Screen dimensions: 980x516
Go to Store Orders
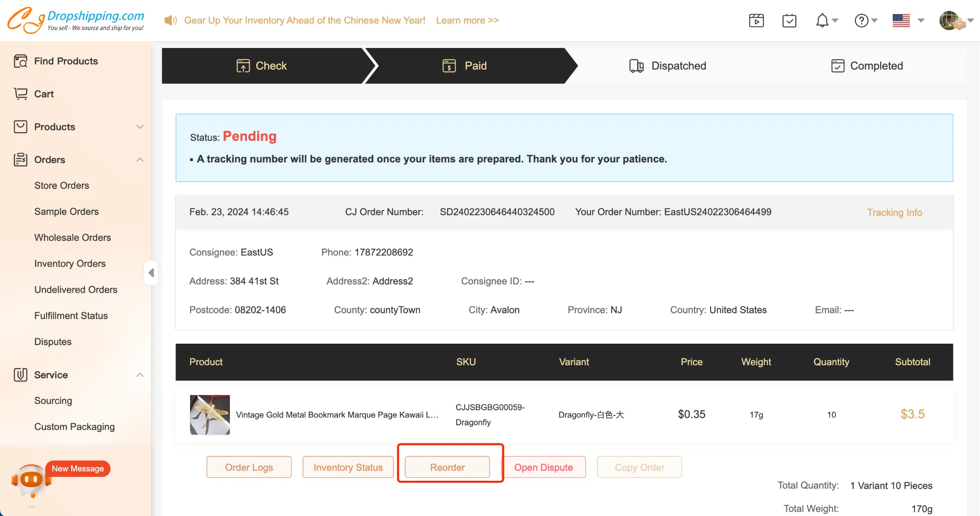click(x=62, y=186)
